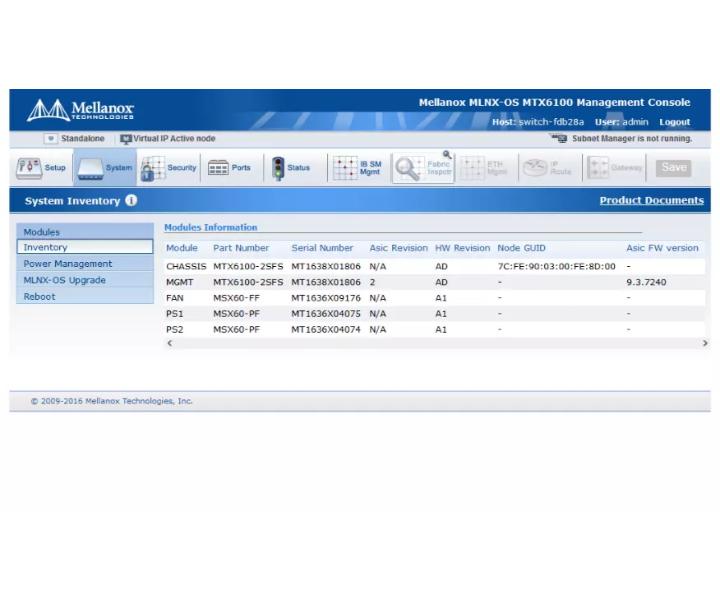Select the MGMT module cell
Image resolution: width=720 pixels, height=600 pixels.
tap(180, 282)
